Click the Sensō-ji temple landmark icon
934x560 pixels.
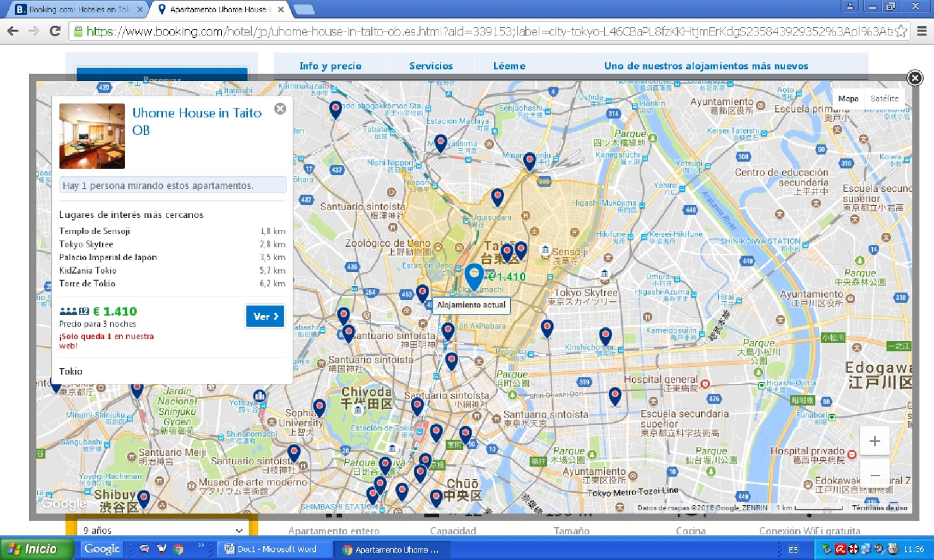coord(545,250)
